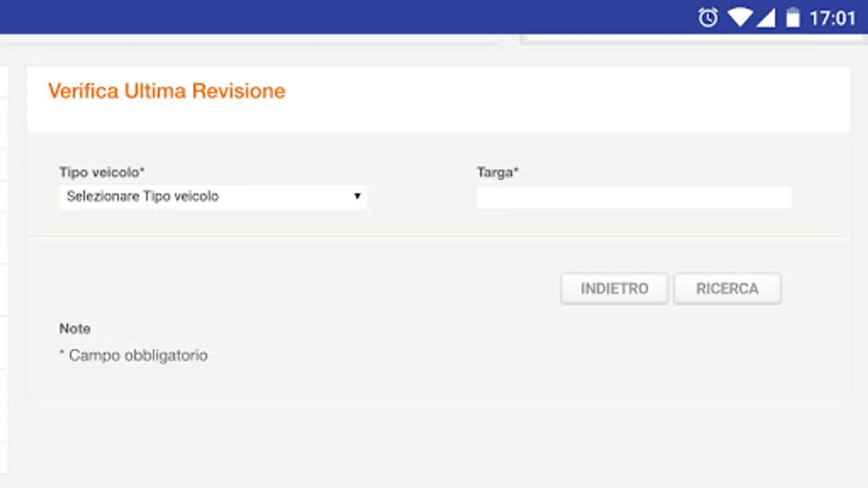The image size is (868, 488).
Task: Click the Targa* label
Action: click(497, 172)
